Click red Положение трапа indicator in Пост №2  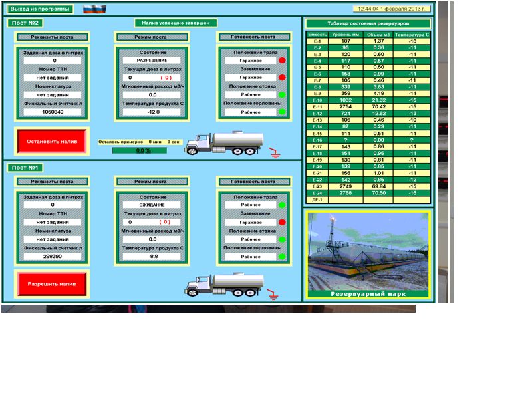tap(282, 61)
